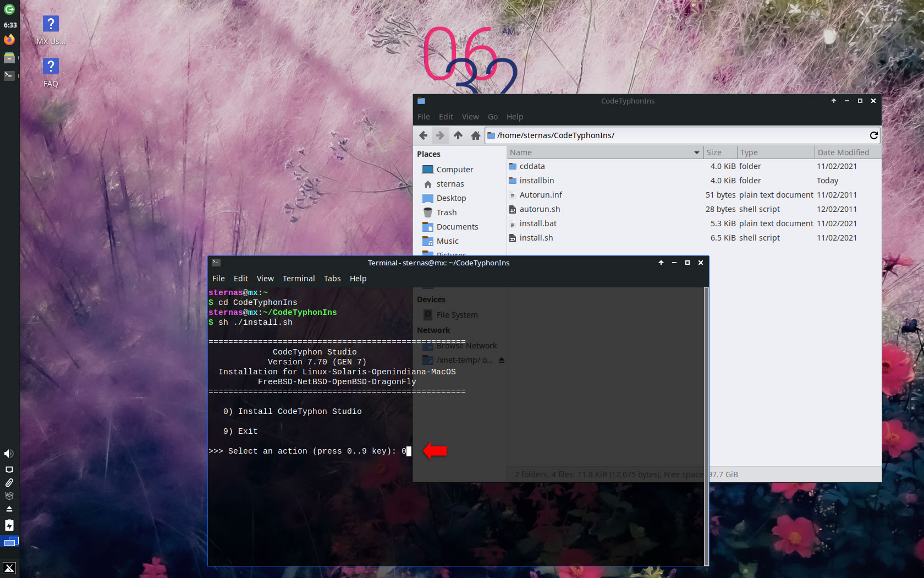
Task: Open the Terminal window View menu
Action: click(x=265, y=279)
